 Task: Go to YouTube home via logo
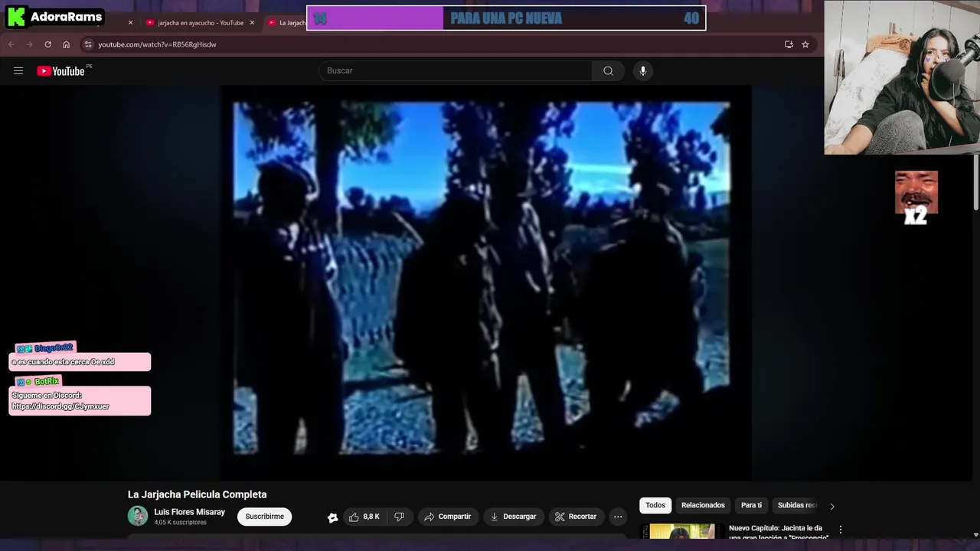[x=60, y=71]
